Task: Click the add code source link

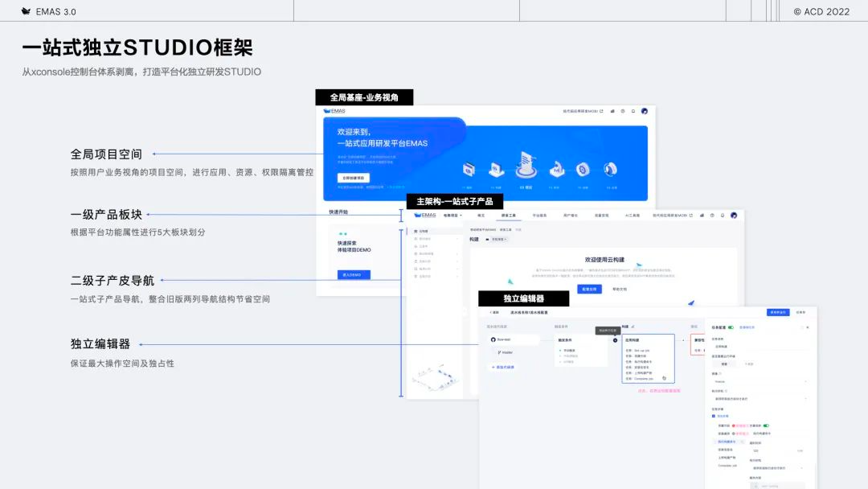Action: [502, 368]
